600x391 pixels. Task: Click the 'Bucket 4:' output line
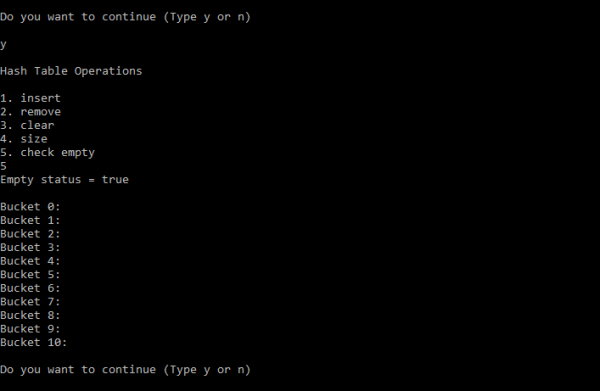30,261
